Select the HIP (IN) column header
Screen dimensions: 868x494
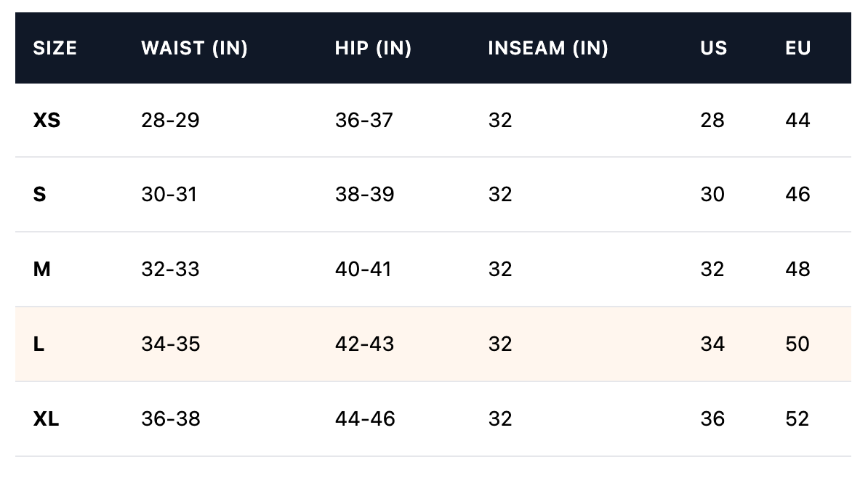tap(373, 48)
